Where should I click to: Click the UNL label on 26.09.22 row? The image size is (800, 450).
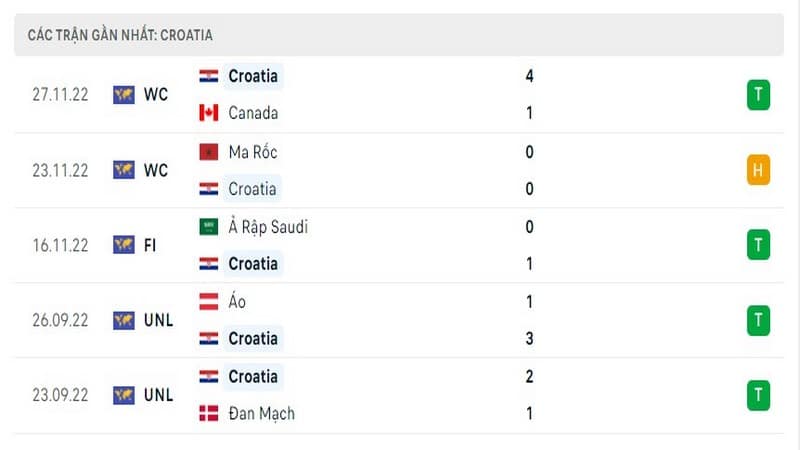[x=159, y=320]
